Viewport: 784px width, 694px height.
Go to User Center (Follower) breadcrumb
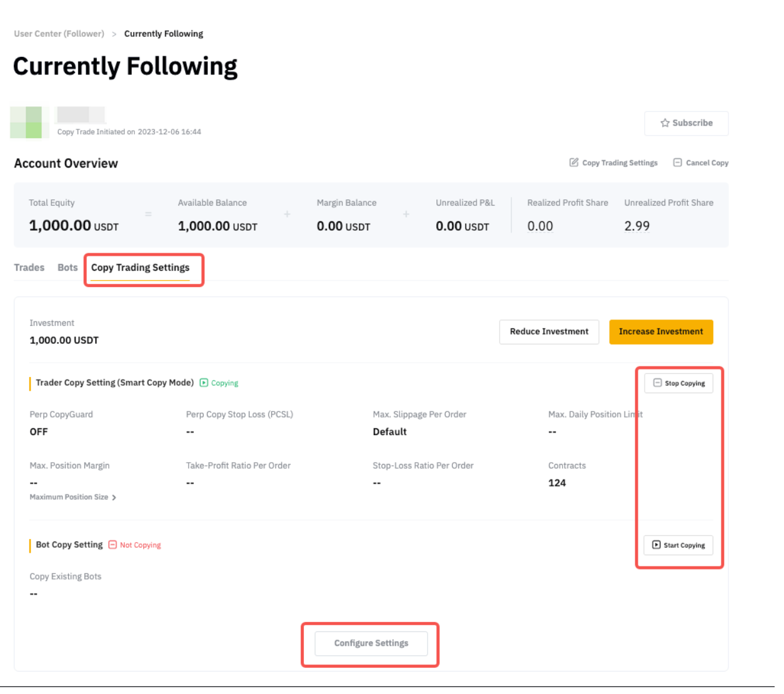(x=59, y=34)
